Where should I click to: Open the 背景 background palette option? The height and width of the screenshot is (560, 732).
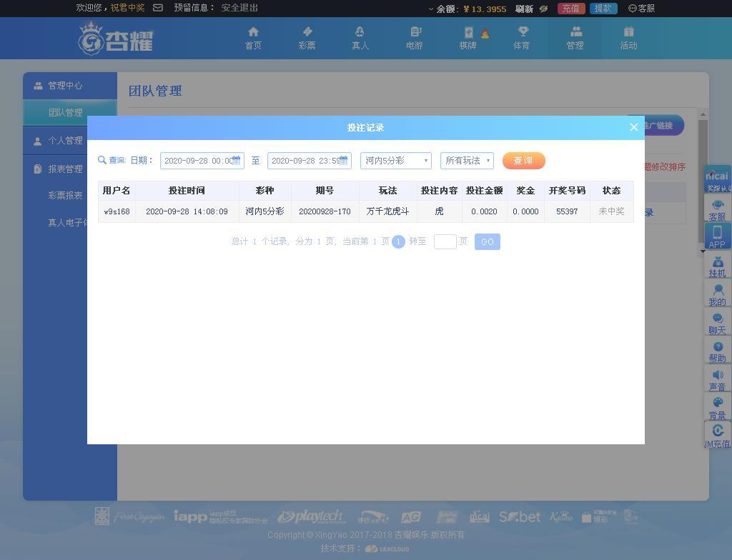point(718,409)
